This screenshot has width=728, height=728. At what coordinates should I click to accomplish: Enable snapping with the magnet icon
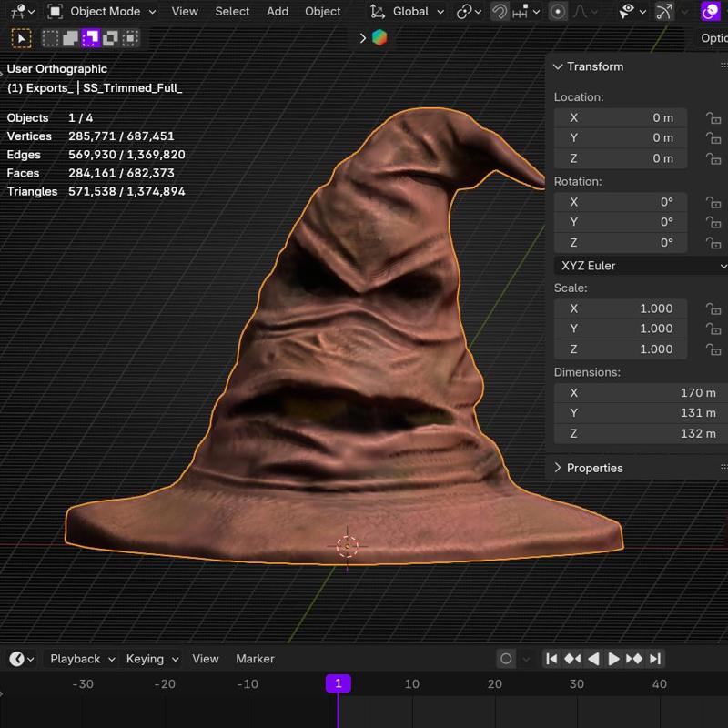coord(500,12)
